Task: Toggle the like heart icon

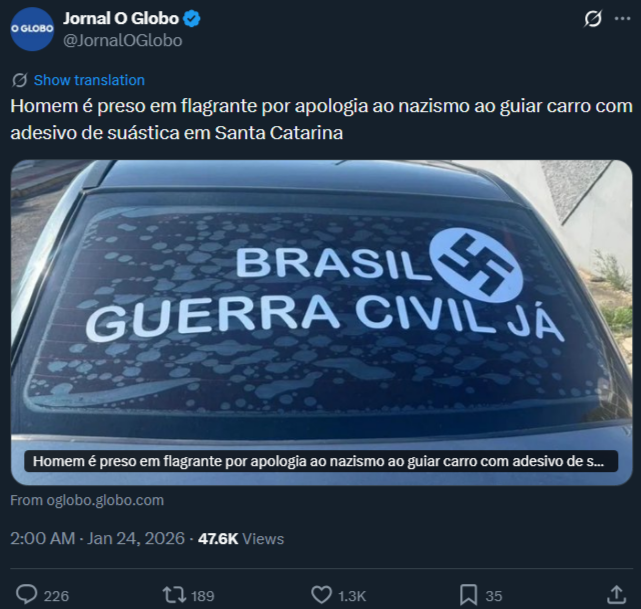Action: coord(322,595)
